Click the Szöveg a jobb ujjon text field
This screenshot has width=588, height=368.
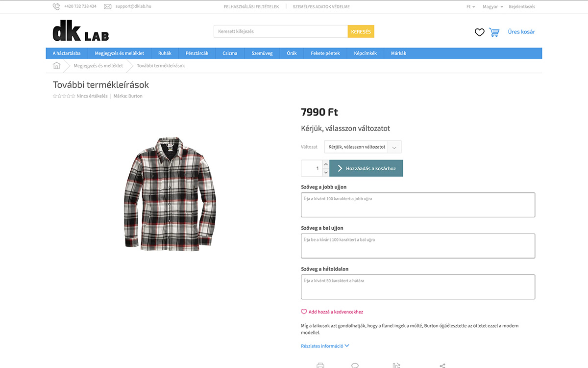click(418, 205)
